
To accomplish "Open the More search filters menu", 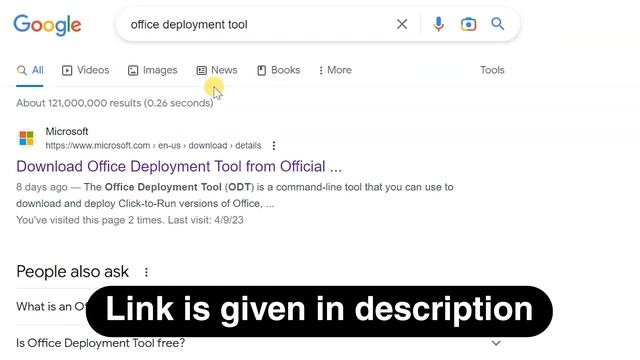I will tap(335, 70).
